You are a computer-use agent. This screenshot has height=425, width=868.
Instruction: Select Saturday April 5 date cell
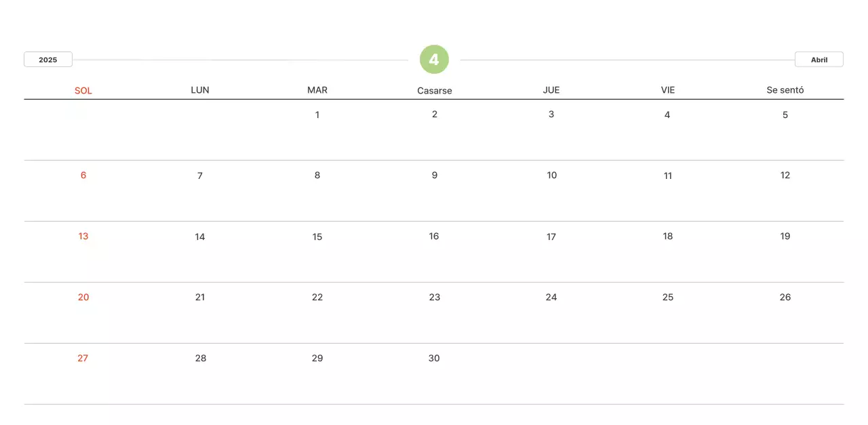click(x=785, y=115)
